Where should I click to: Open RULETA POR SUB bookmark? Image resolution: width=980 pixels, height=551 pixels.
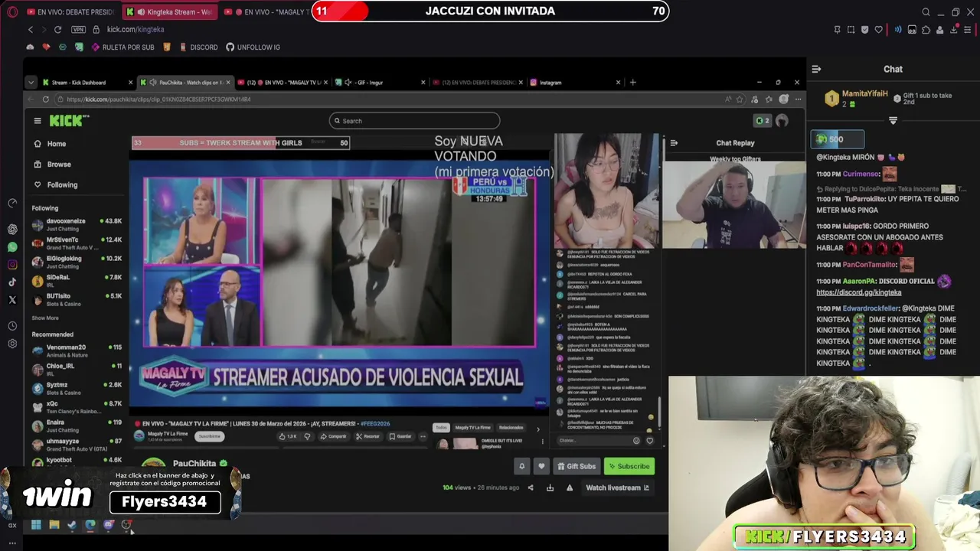tap(122, 47)
